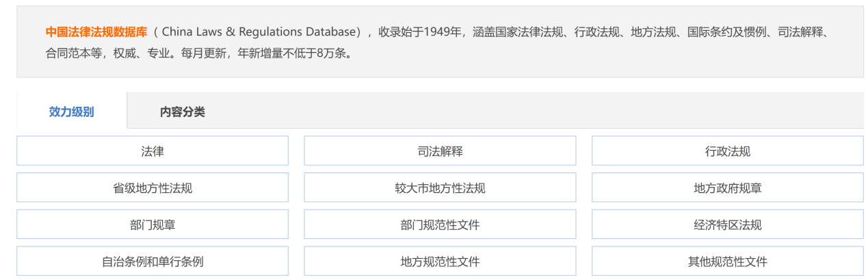This screenshot has width=868, height=280.
Task: View the 经济特区法规 category
Action: click(x=727, y=225)
